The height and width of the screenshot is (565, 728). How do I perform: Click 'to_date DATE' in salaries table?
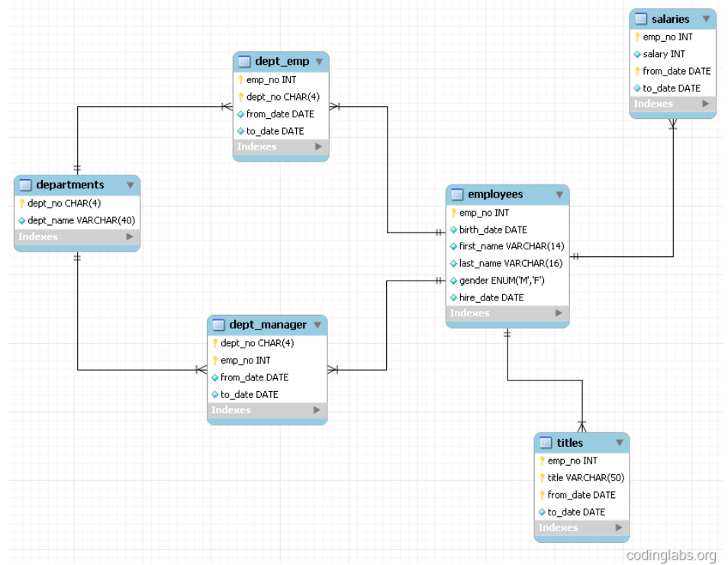click(x=672, y=88)
